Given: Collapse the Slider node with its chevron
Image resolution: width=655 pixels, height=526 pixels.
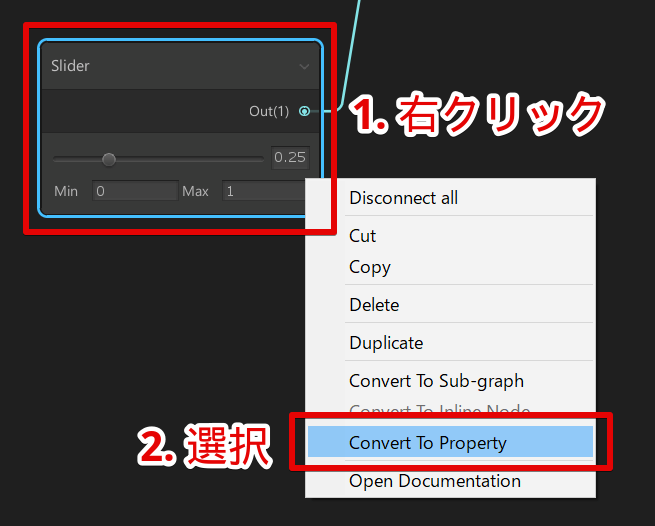Looking at the screenshot, I should [304, 66].
